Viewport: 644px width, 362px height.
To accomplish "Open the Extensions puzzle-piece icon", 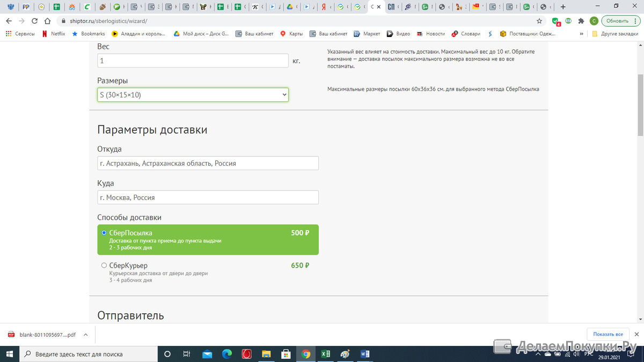I will [581, 21].
